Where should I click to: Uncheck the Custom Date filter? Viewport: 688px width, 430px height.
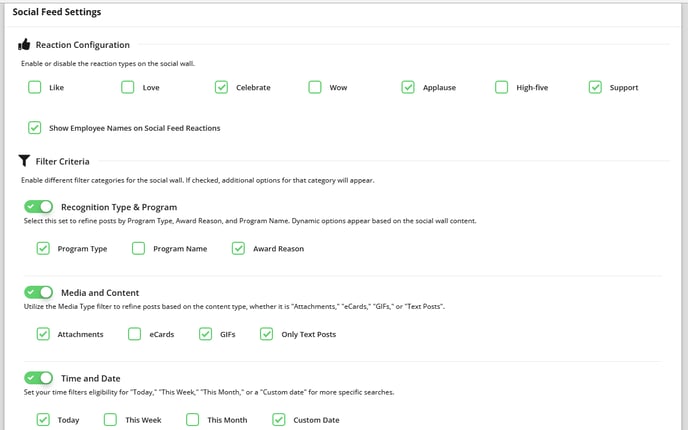tap(279, 419)
